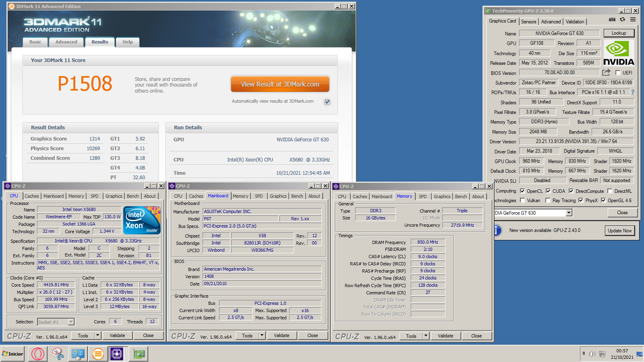Click the P1508 score text
Viewport: 644px width, 362px height.
click(x=85, y=84)
